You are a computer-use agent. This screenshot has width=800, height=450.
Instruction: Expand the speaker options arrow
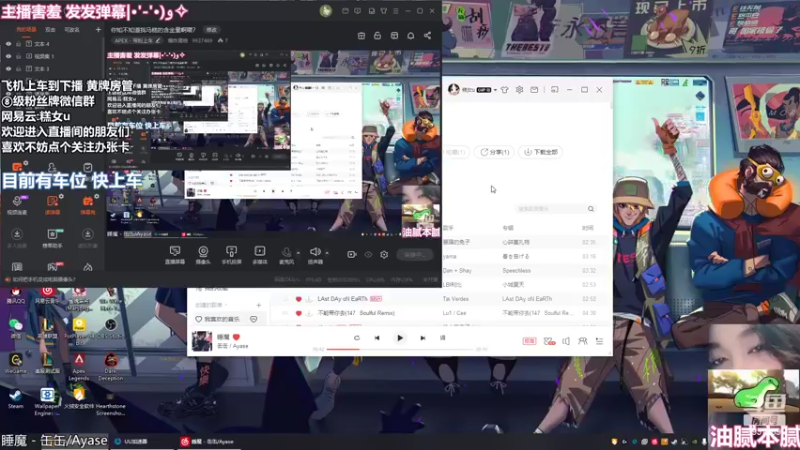tap(327, 253)
